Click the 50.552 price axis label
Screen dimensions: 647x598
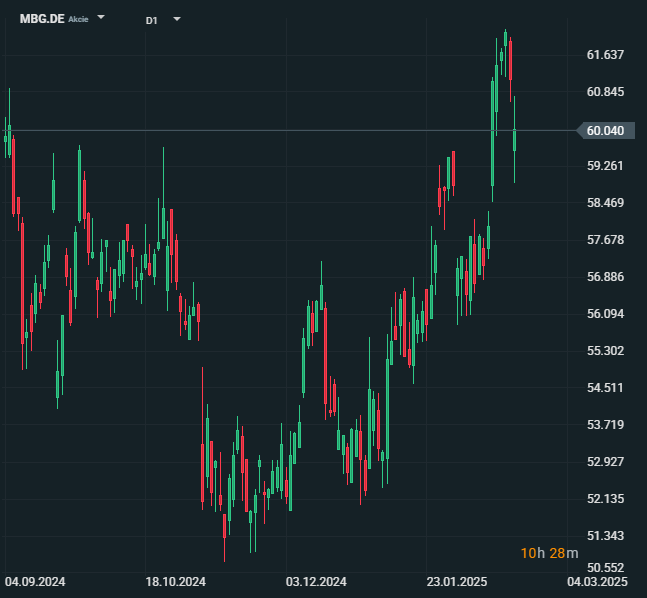(x=605, y=567)
